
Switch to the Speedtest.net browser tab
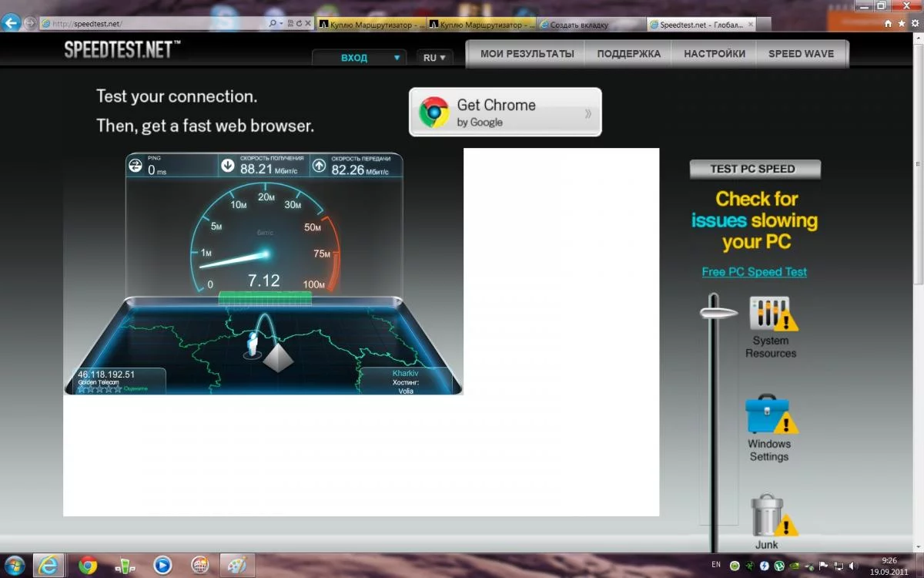[x=701, y=24]
